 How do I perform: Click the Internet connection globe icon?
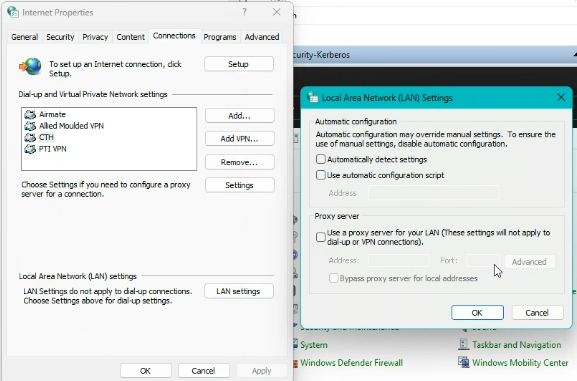click(x=30, y=67)
